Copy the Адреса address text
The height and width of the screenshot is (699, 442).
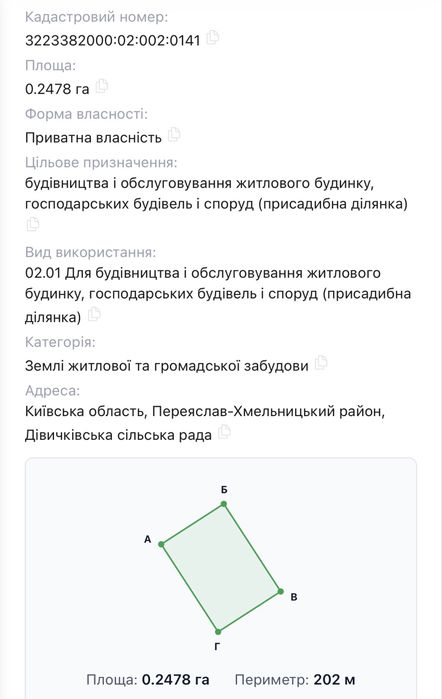coord(224,432)
